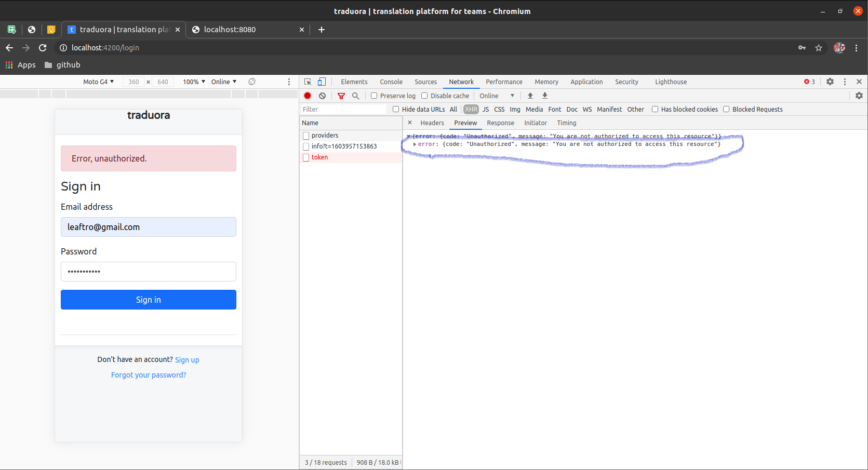The height and width of the screenshot is (470, 868).
Task: Stop recording network log
Action: (x=308, y=96)
